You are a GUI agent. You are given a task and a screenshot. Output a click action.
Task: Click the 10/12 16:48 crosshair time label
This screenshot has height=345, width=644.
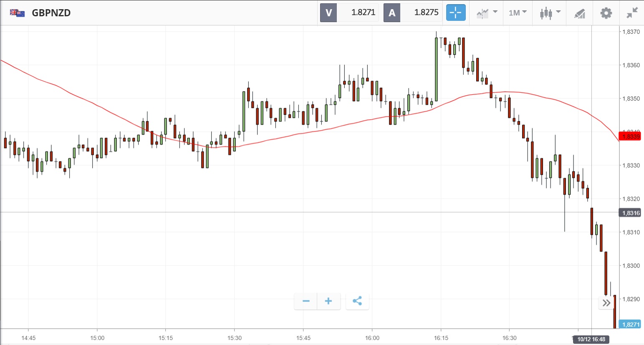point(591,339)
